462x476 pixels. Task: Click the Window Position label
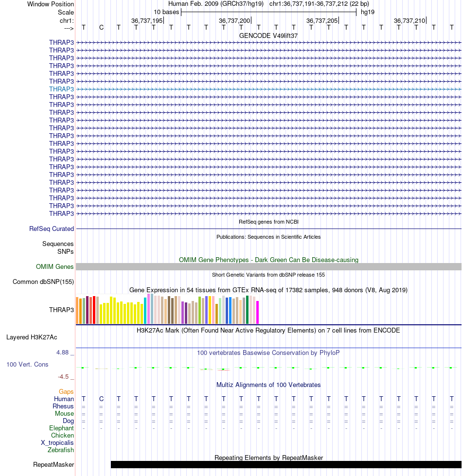point(51,4)
